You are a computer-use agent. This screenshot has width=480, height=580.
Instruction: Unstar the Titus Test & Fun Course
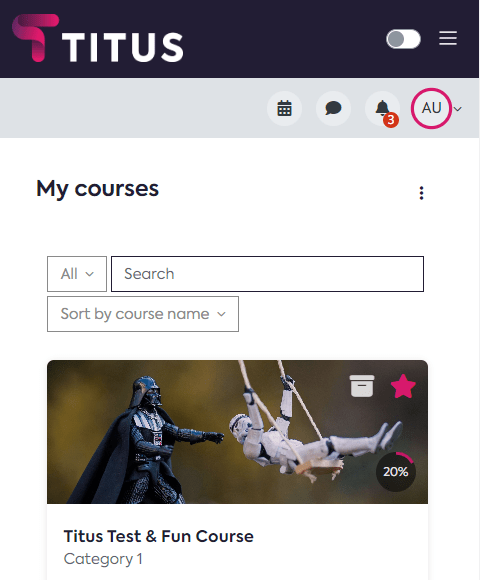click(403, 386)
